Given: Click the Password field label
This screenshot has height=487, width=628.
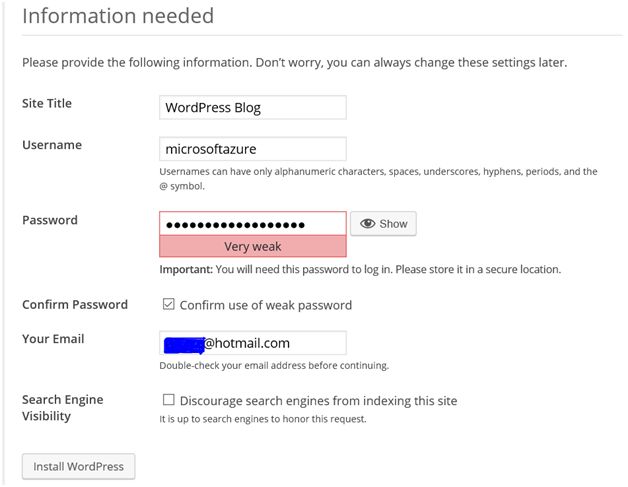Looking at the screenshot, I should click(x=50, y=220).
